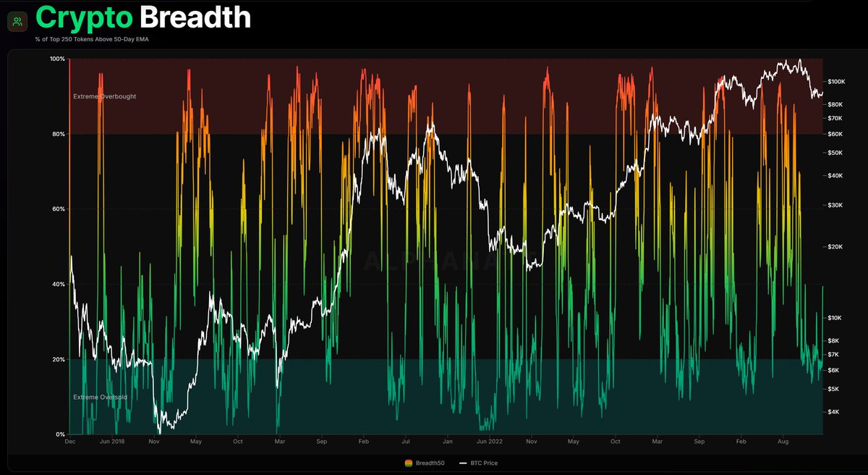
Task: Click the 40% label on the left axis
Action: (58, 285)
